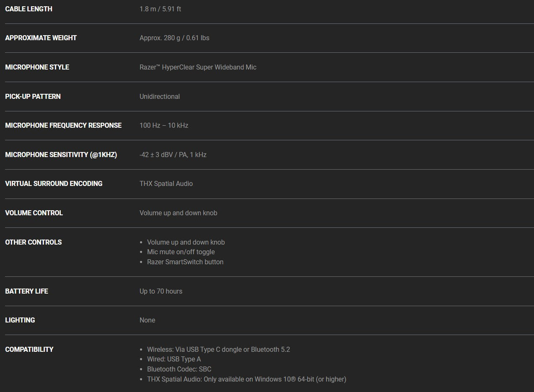Click the APPROXIMATE WEIGHT heading
Viewport: 534px width, 392px height.
click(41, 38)
